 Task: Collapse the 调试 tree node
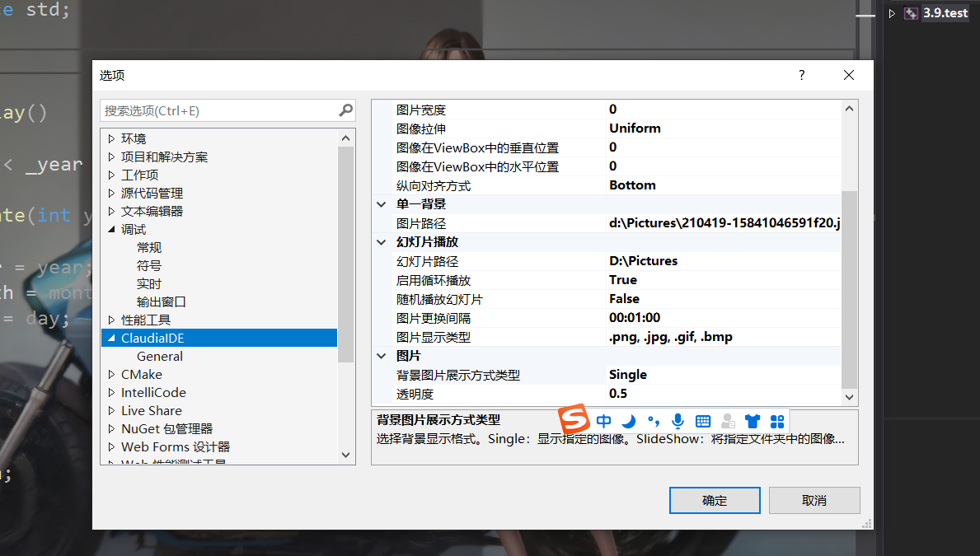click(x=108, y=229)
